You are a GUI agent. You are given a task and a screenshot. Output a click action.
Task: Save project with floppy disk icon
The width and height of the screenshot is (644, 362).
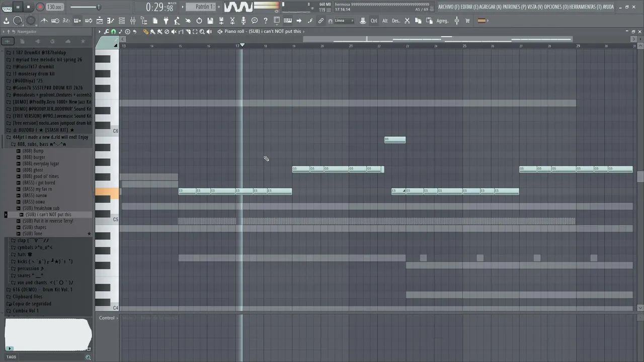(210, 21)
